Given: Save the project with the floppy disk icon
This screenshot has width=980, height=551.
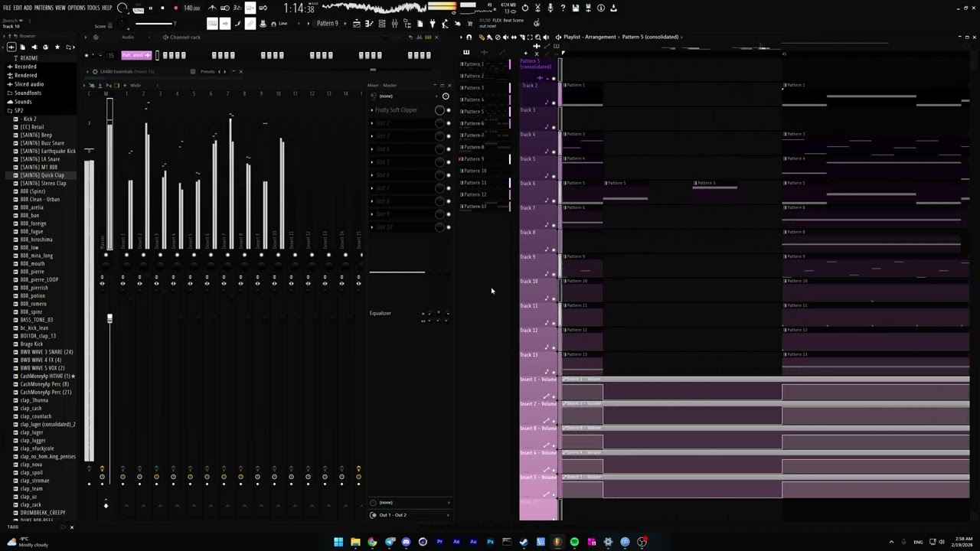Looking at the screenshot, I should coord(576,8).
